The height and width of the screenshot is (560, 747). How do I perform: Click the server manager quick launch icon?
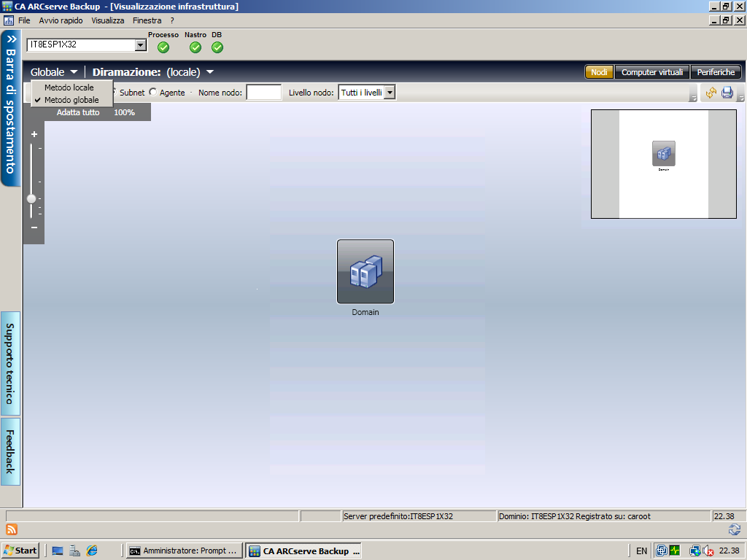coord(75,551)
